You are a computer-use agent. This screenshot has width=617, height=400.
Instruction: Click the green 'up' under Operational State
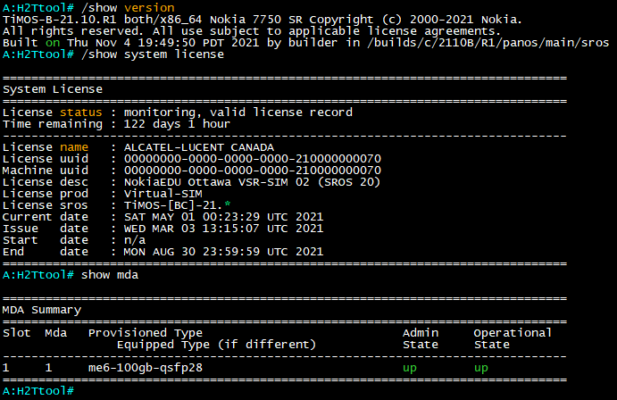[481, 368]
